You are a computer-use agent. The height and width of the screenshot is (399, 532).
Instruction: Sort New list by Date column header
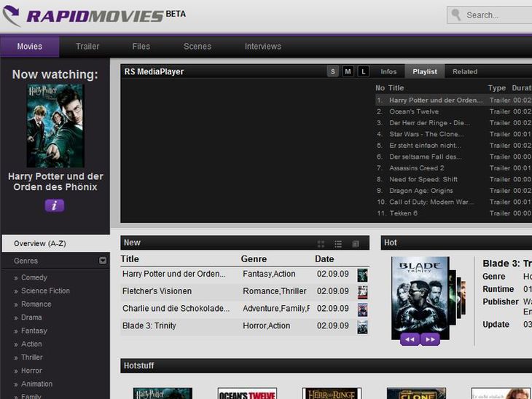click(324, 258)
